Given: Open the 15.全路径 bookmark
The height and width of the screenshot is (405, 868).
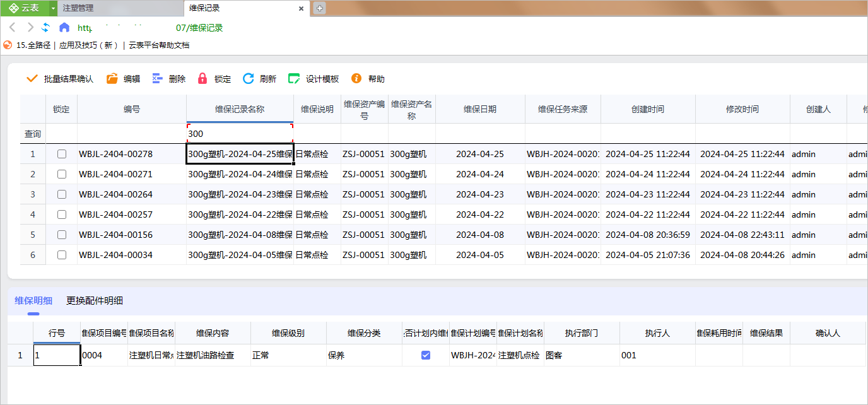Looking at the screenshot, I should pyautogui.click(x=33, y=45).
